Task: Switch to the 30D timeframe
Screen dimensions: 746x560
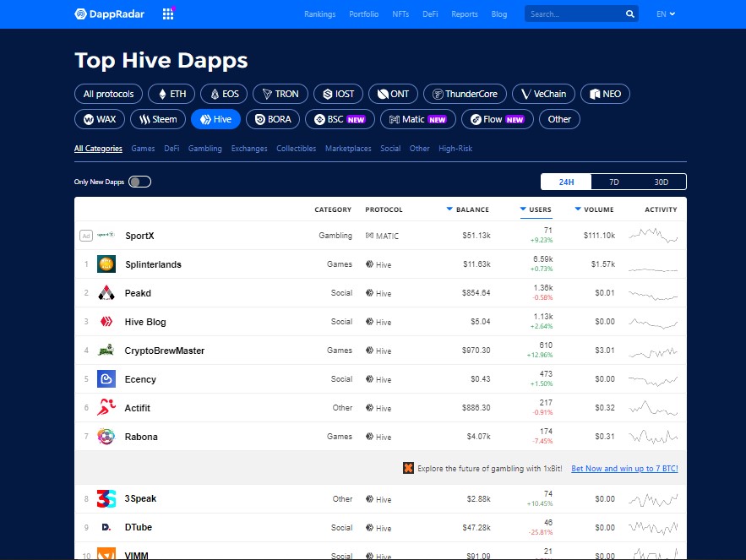Action: [662, 182]
